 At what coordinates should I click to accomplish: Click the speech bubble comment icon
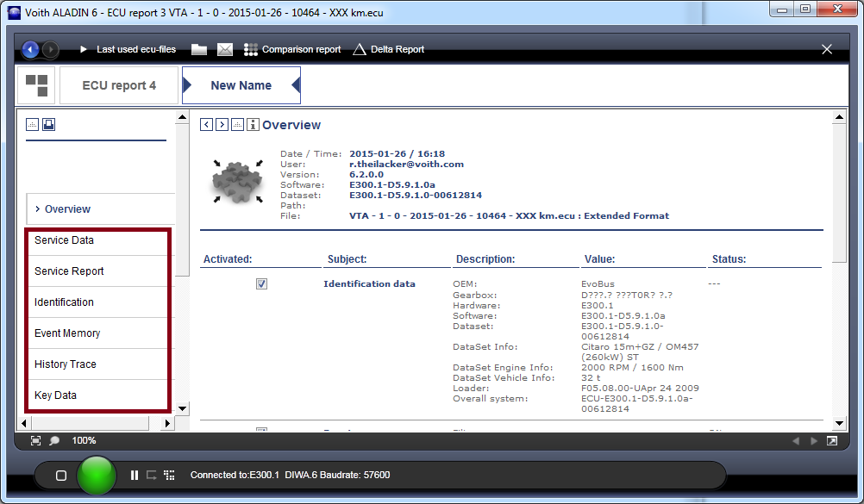click(54, 440)
